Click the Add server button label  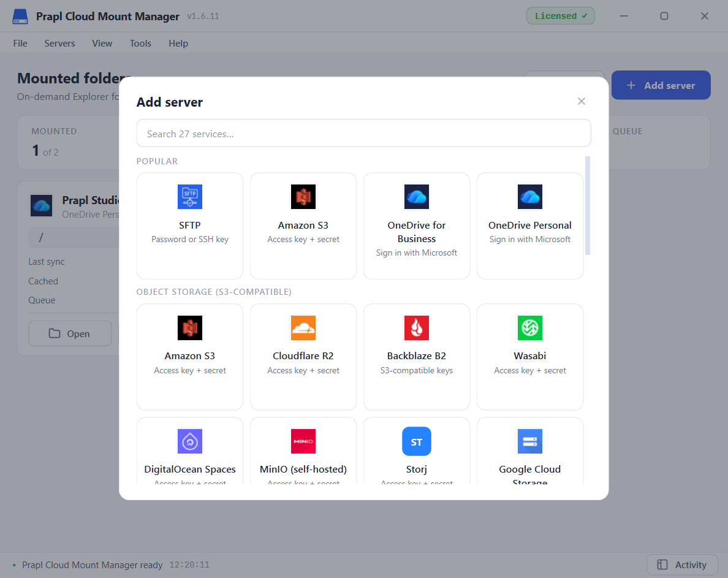click(x=669, y=85)
